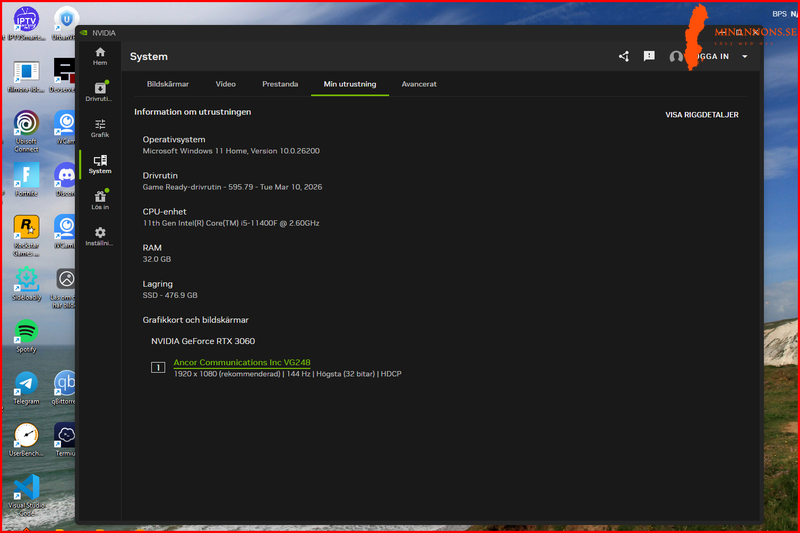Expand the account dropdown arrow

click(x=744, y=57)
